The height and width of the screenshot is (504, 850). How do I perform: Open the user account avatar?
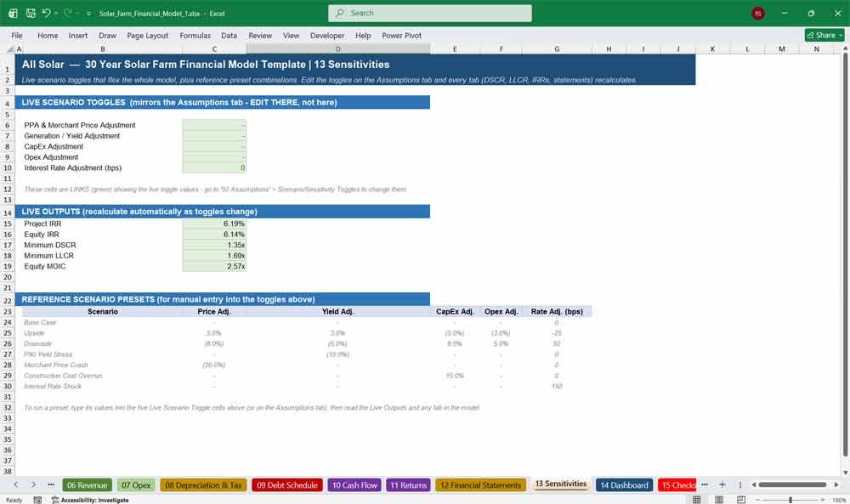758,13
